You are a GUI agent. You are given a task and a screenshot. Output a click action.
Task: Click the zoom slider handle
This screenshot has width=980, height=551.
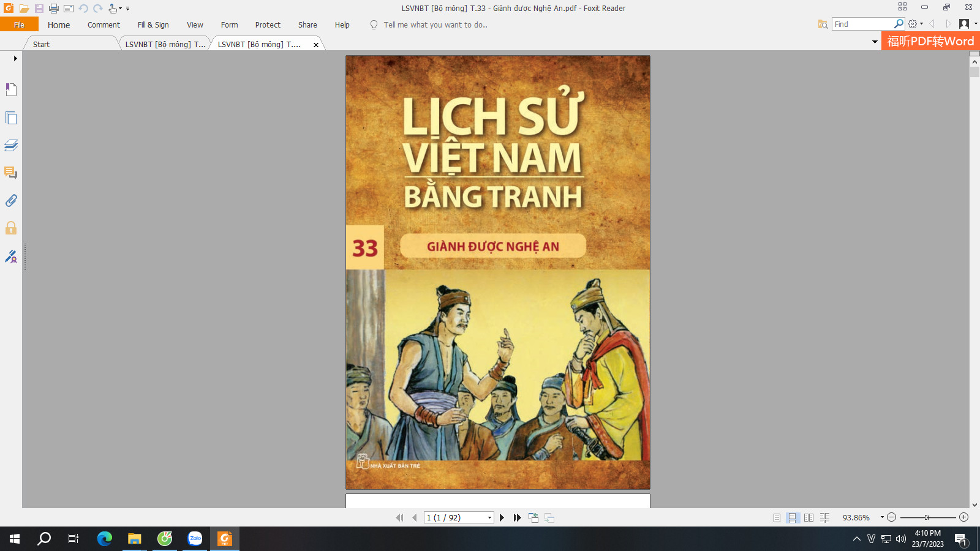(x=927, y=517)
